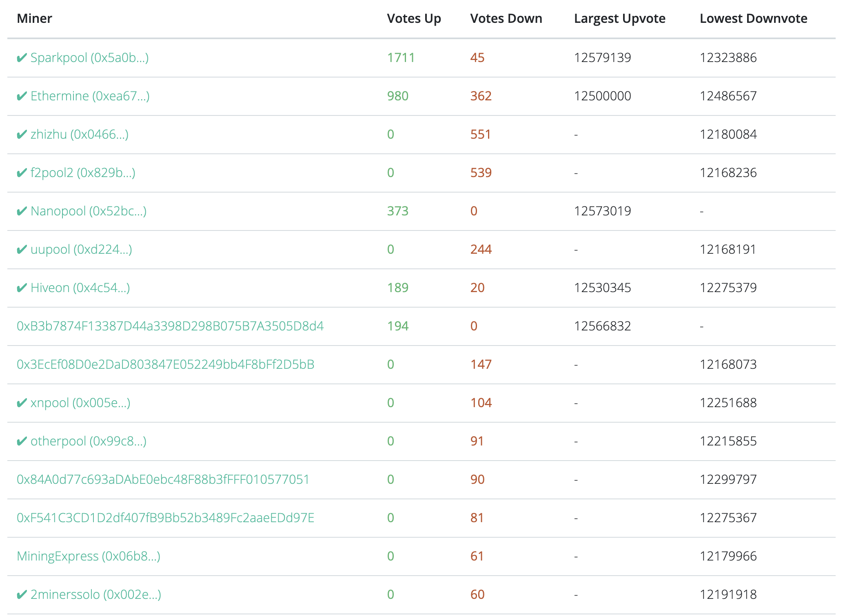Open the zhizhu (0x0466...) miner link
The width and height of the screenshot is (843, 616).
pos(80,135)
